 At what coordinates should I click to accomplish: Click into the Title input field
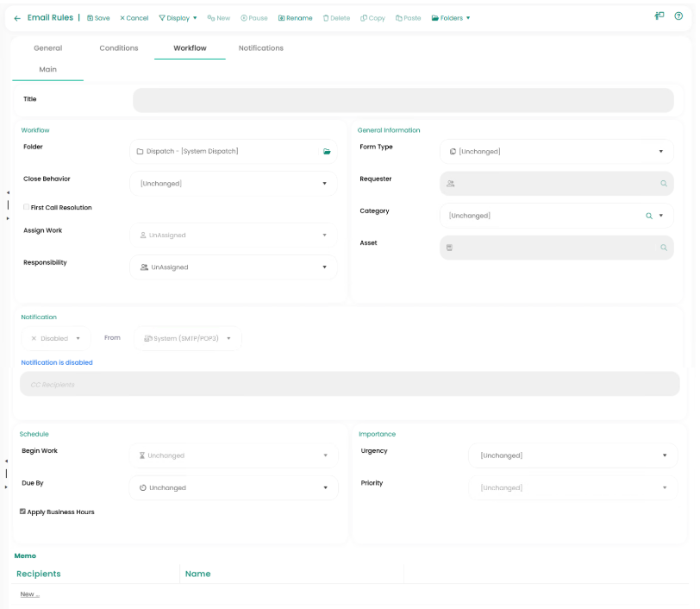[x=403, y=100]
